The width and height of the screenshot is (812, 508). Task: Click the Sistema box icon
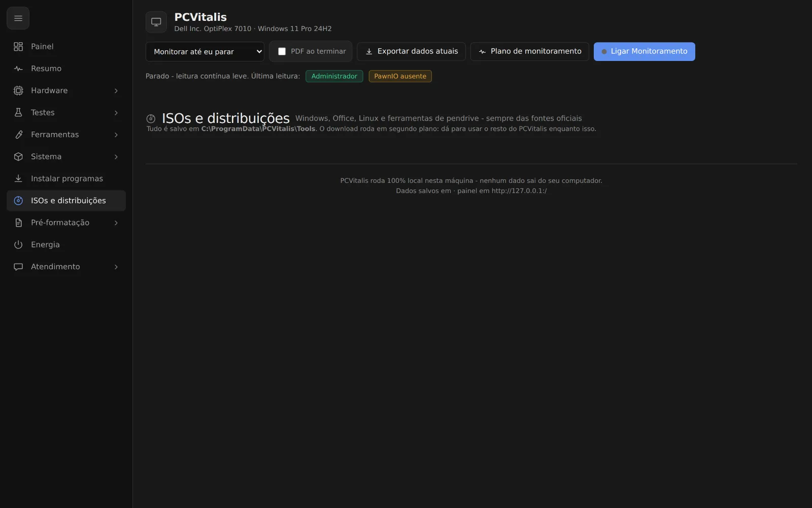click(x=18, y=156)
